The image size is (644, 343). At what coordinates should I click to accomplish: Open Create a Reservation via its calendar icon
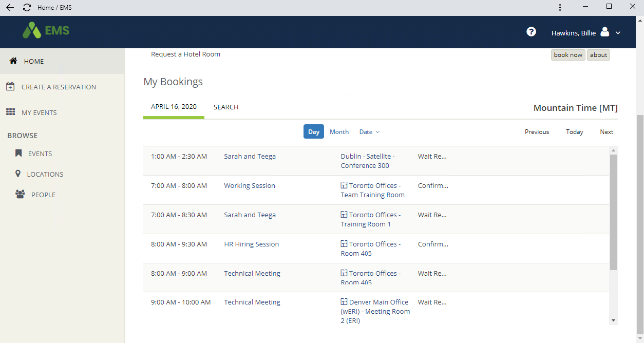[x=10, y=86]
